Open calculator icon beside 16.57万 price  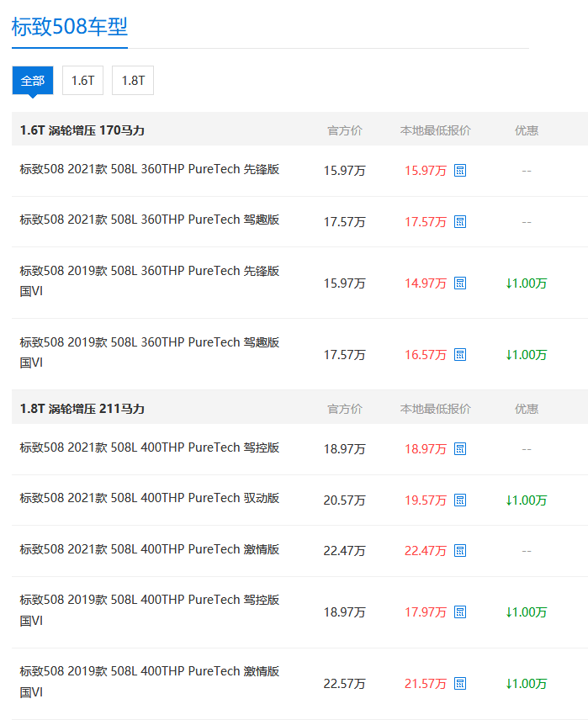tap(460, 354)
